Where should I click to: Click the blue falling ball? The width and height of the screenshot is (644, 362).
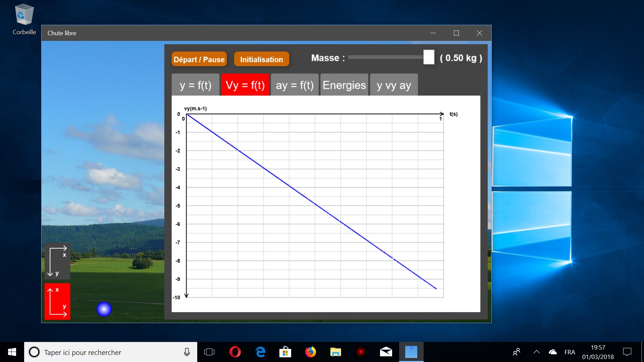coord(104,309)
